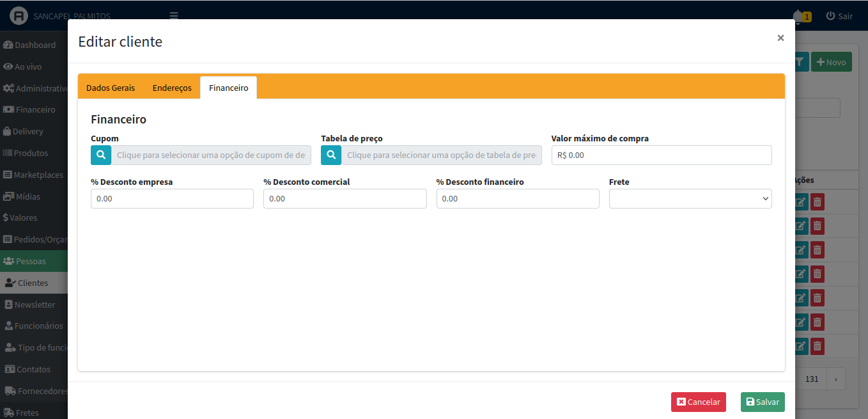Click the Valor máximo de compra field
This screenshot has height=419, width=868.
click(x=662, y=155)
